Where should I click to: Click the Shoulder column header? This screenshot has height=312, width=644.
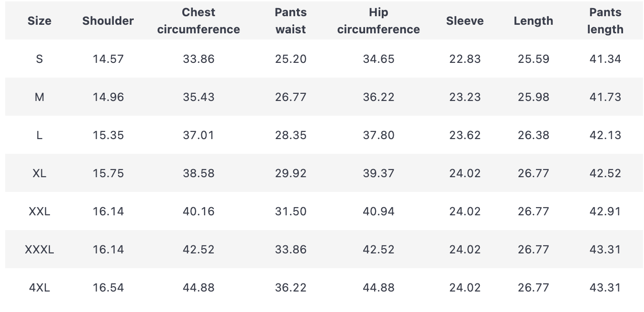108,21
